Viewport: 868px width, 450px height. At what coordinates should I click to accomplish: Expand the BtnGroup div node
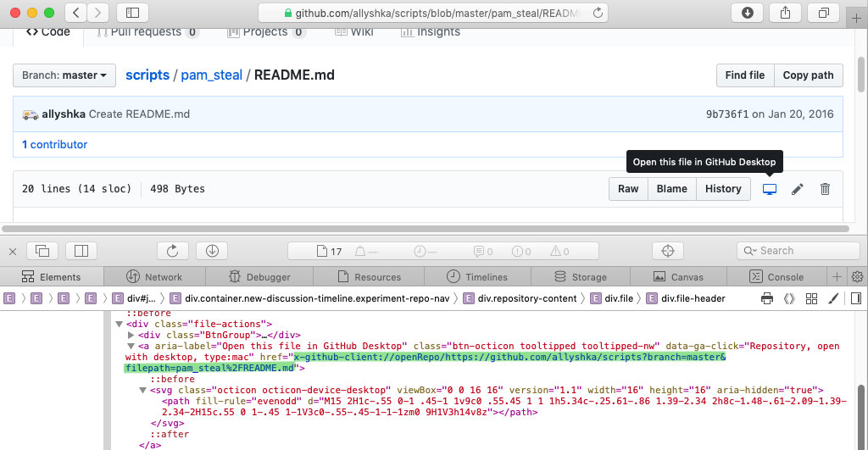tap(131, 335)
